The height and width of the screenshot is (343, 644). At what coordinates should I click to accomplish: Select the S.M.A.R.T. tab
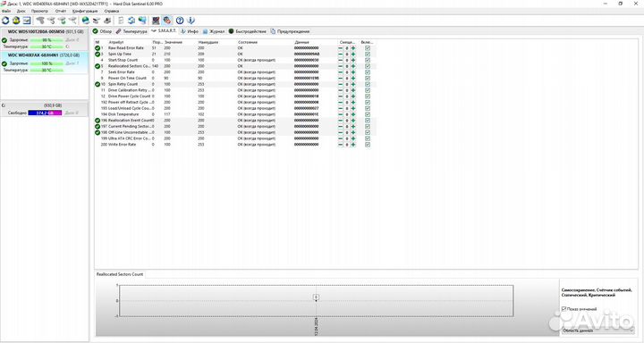tap(164, 31)
